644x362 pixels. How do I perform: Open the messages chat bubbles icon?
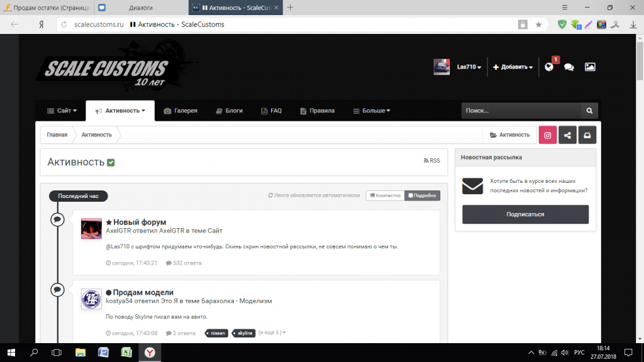[x=569, y=67]
